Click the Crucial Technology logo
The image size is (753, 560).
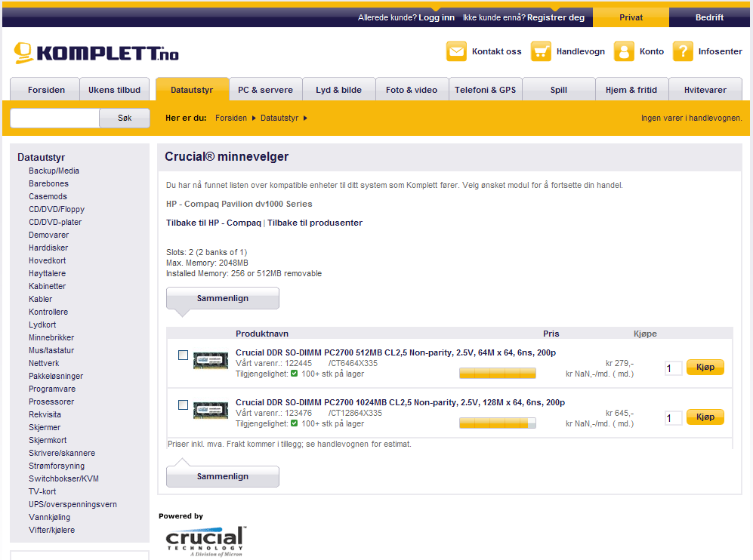tap(206, 541)
